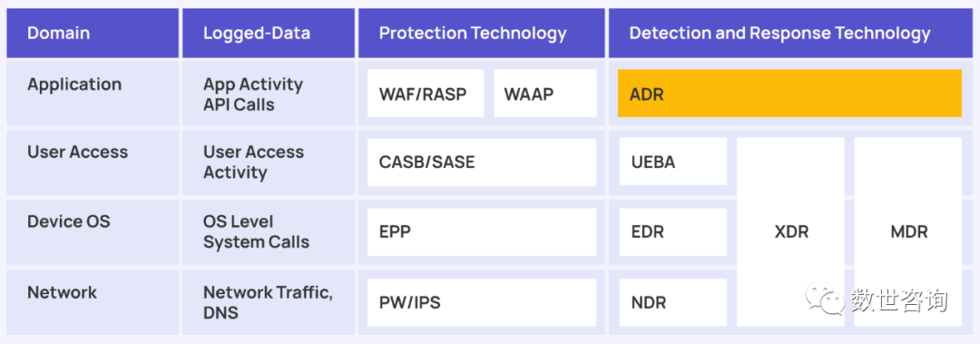Select the WAAP protection box
Image resolution: width=980 pixels, height=344 pixels.
545,93
